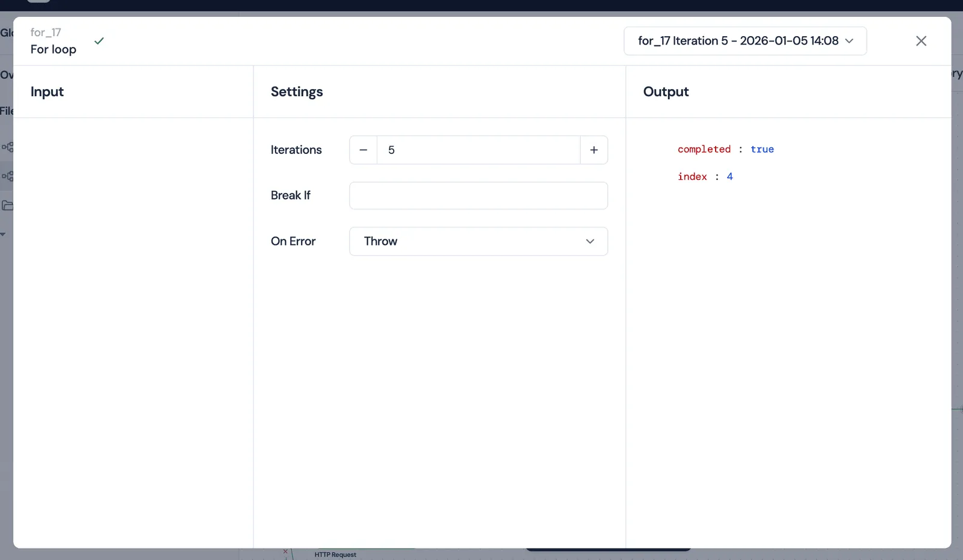Click inside the Break If input field
Viewport: 963px width, 560px height.
click(478, 195)
